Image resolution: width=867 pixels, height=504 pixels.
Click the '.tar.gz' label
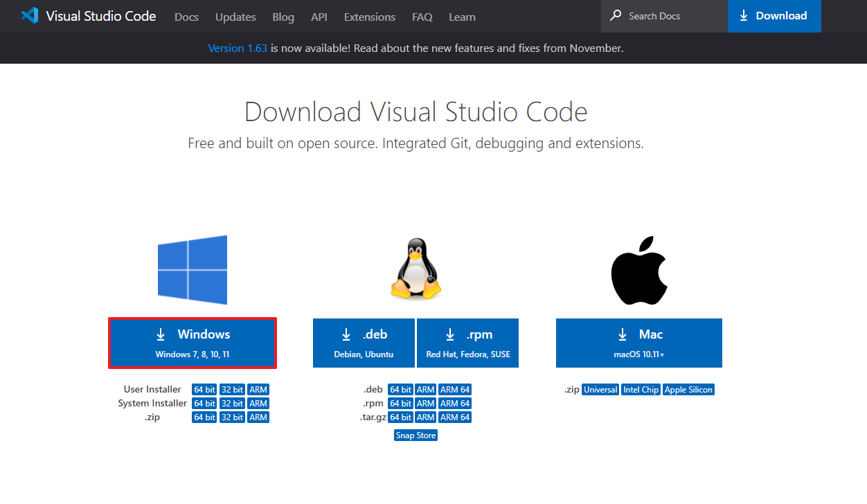click(373, 417)
